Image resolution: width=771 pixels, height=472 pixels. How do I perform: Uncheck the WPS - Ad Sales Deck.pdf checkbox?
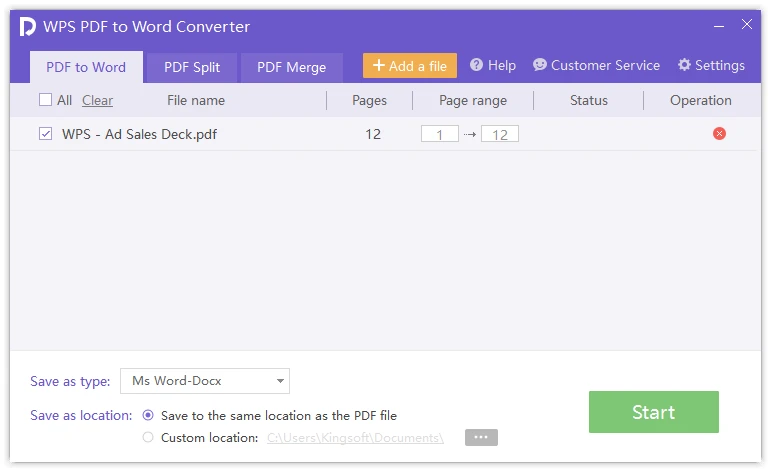(x=45, y=134)
